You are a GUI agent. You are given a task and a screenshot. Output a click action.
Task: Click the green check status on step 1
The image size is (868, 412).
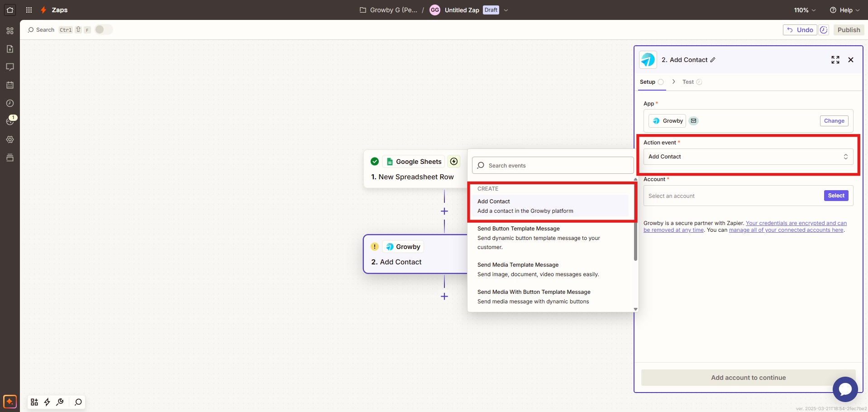[x=375, y=162]
